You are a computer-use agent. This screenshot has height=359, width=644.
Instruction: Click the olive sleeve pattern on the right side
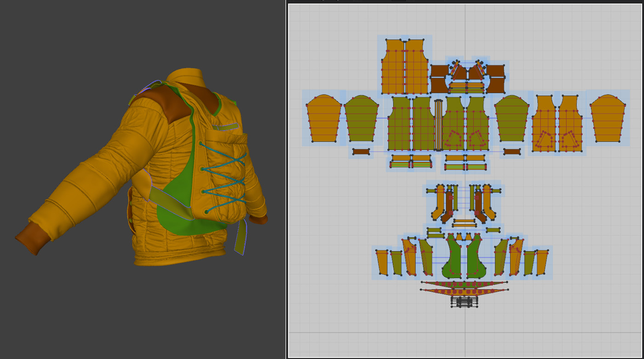(x=512, y=118)
